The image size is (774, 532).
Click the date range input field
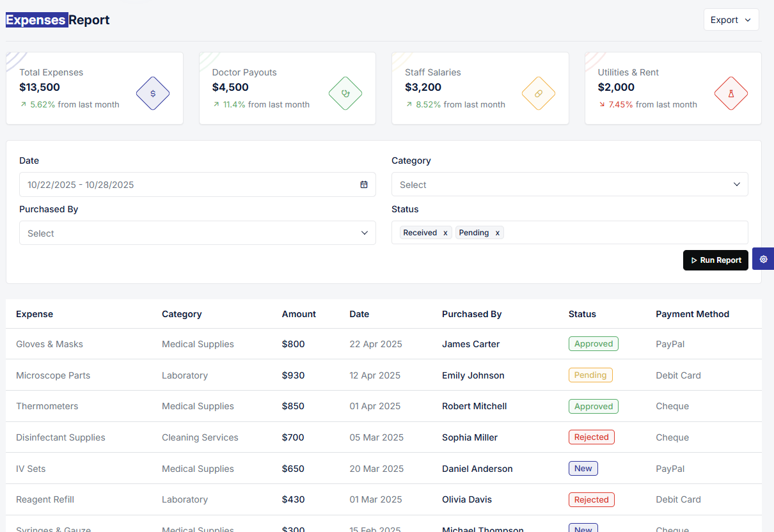point(198,185)
